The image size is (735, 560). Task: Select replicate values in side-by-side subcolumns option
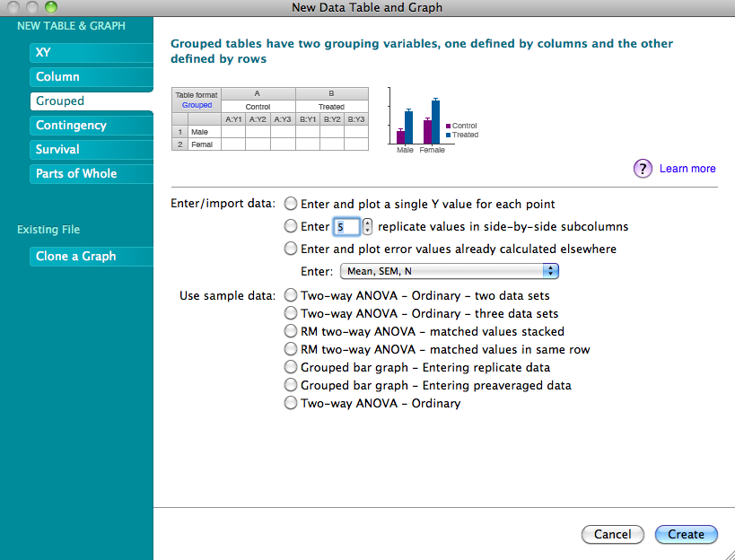(x=291, y=226)
